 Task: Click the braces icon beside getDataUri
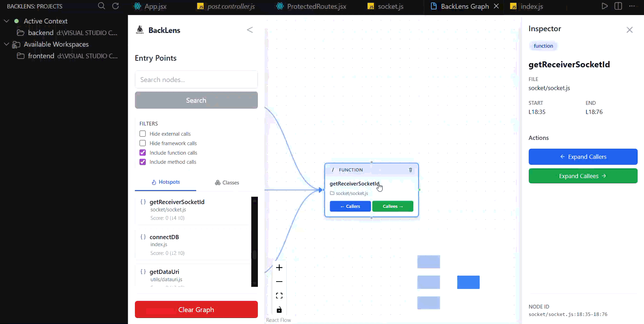click(x=143, y=272)
